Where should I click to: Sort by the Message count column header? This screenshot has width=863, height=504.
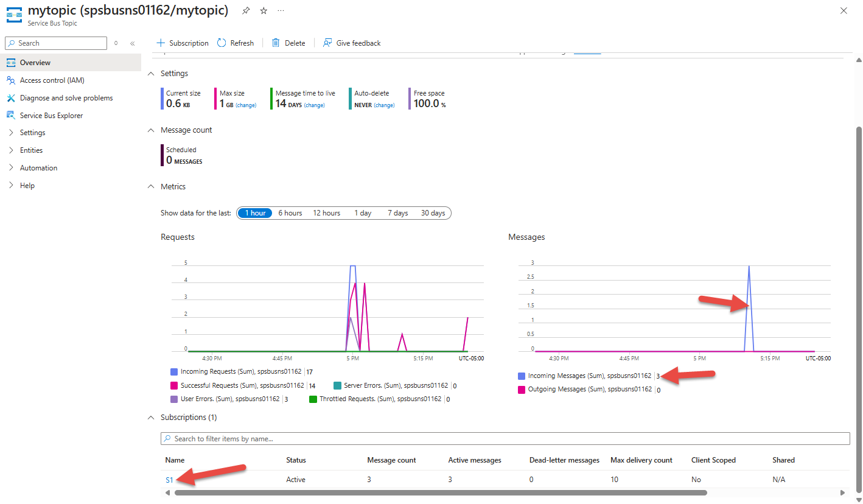click(392, 460)
